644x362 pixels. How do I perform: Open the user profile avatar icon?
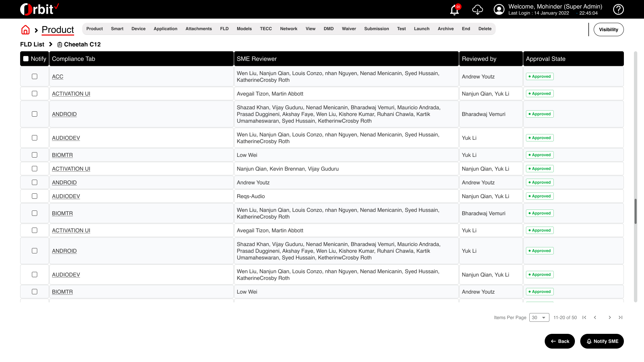point(499,9)
